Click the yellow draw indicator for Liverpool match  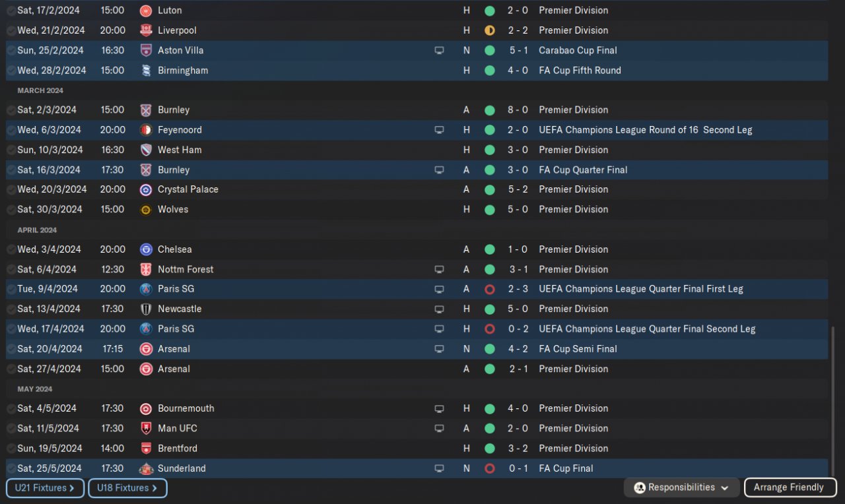pyautogui.click(x=489, y=30)
